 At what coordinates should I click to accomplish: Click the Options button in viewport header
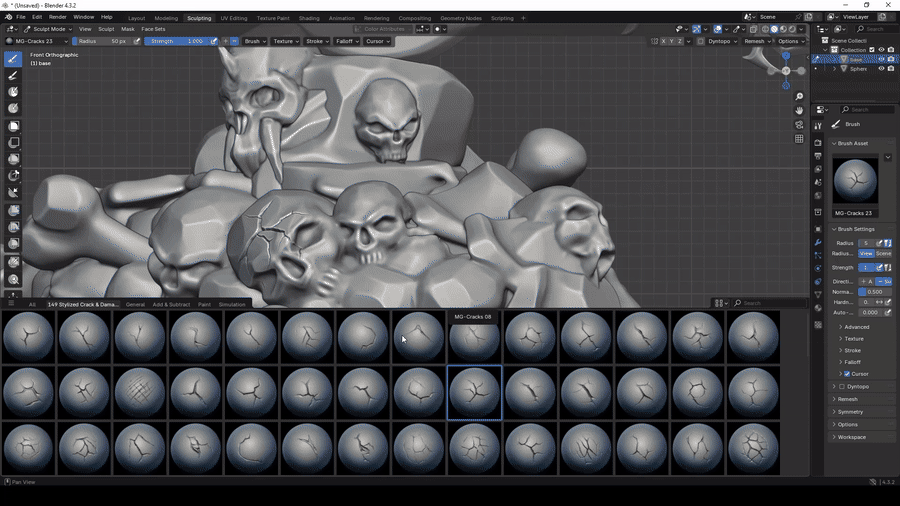[x=792, y=41]
